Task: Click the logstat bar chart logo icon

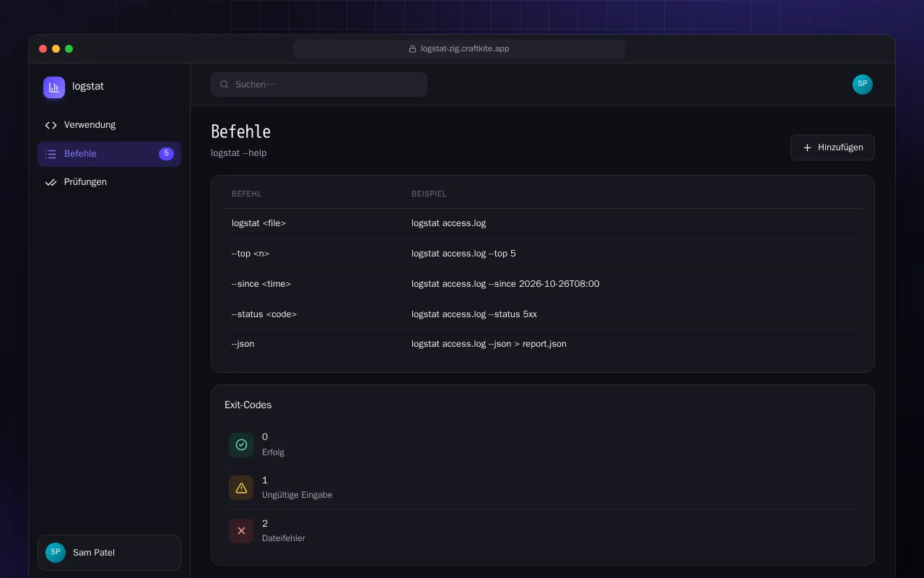Action: pos(54,87)
